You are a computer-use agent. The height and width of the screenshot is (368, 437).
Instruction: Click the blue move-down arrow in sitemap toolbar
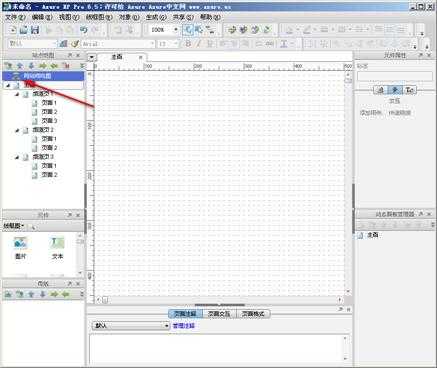31,66
